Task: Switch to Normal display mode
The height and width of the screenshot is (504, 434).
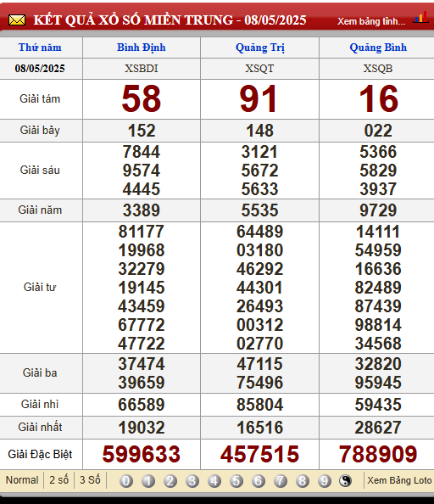Action: [x=22, y=480]
